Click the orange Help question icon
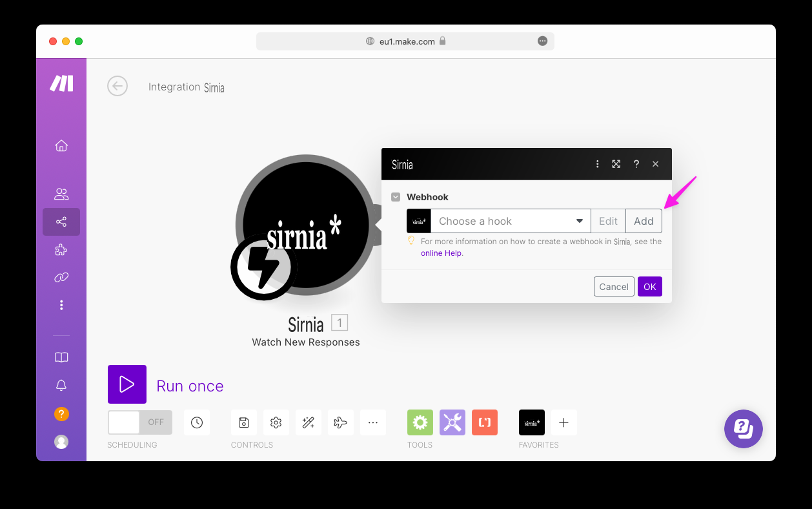Viewport: 812px width, 509px height. coord(61,414)
